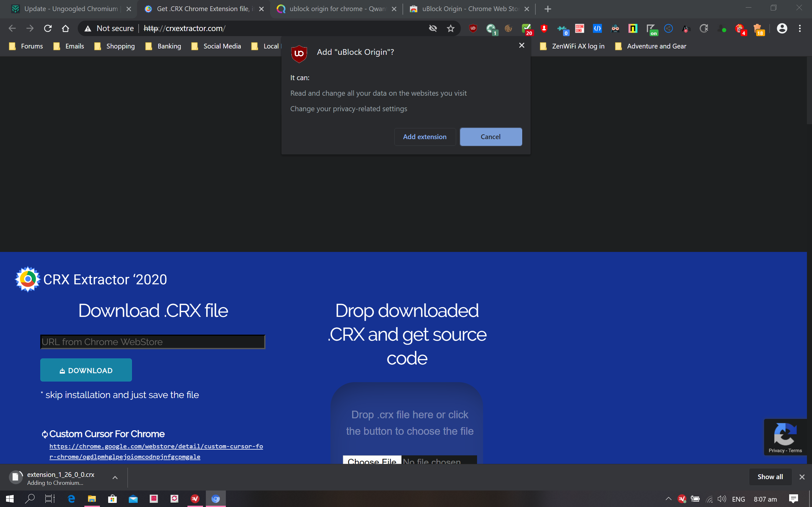Click the Add extension button
Image resolution: width=812 pixels, height=507 pixels.
(x=424, y=137)
